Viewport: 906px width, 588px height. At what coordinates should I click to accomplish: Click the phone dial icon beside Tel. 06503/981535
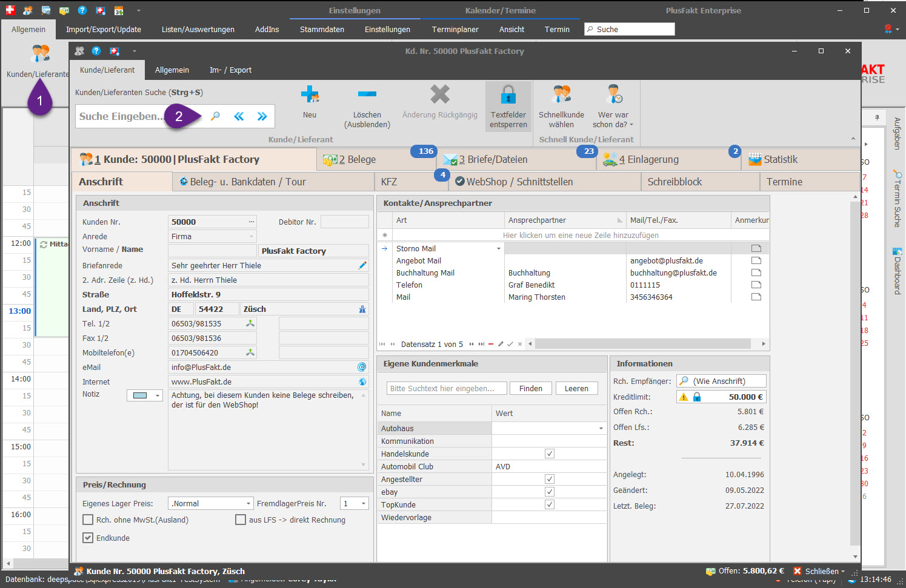pyautogui.click(x=250, y=323)
